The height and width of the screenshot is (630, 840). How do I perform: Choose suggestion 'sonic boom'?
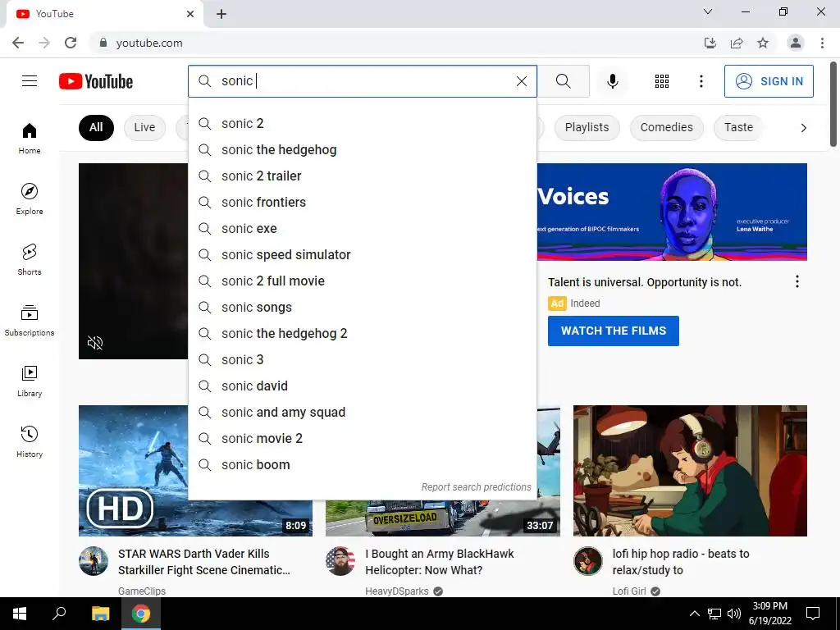click(x=362, y=464)
